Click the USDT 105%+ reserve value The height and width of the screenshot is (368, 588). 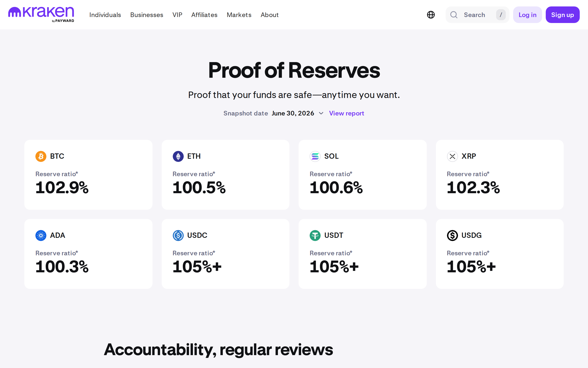click(x=334, y=267)
